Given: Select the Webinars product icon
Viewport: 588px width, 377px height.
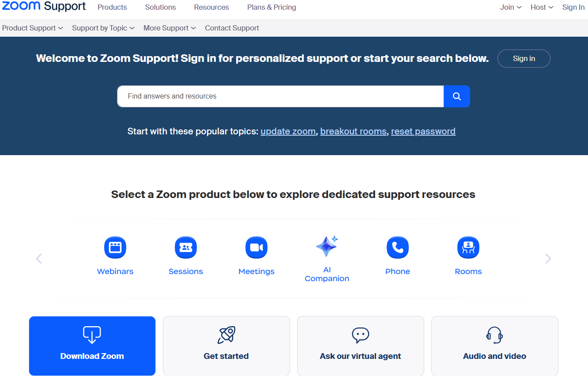Looking at the screenshot, I should point(115,248).
